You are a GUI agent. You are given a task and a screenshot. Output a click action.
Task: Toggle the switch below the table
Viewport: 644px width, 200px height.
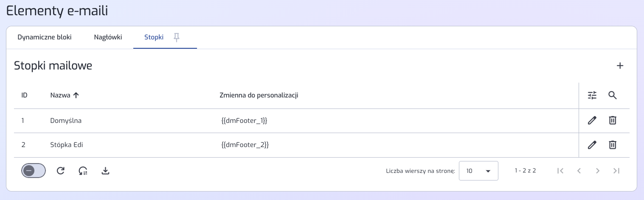pos(34,170)
